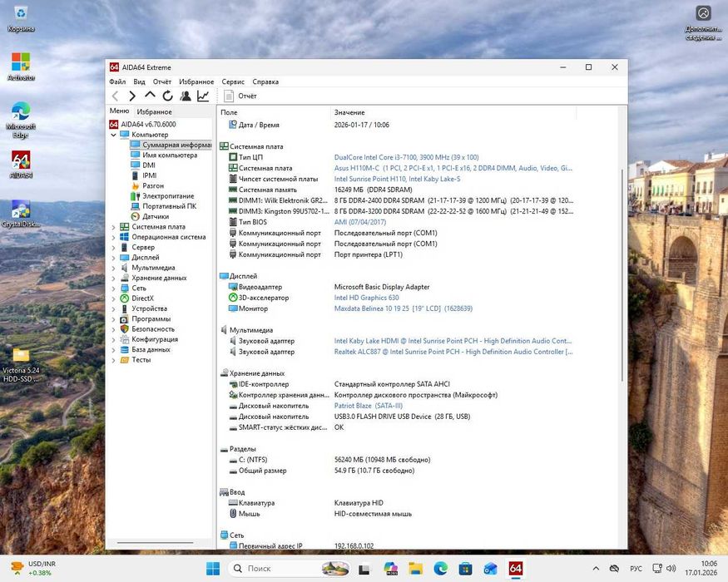Expand the Сеть tree node
Viewport: 728px width, 582px height.
click(113, 289)
